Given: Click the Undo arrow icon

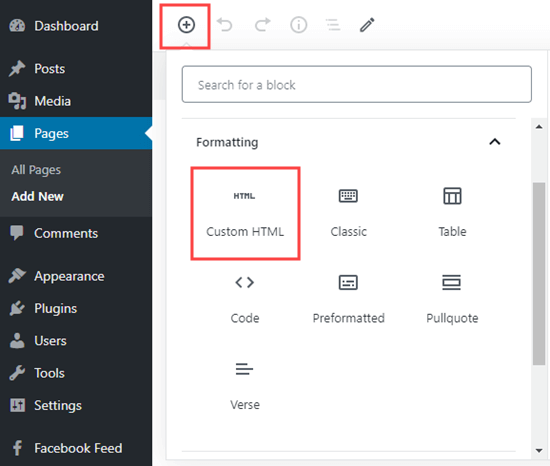Looking at the screenshot, I should pos(224,25).
